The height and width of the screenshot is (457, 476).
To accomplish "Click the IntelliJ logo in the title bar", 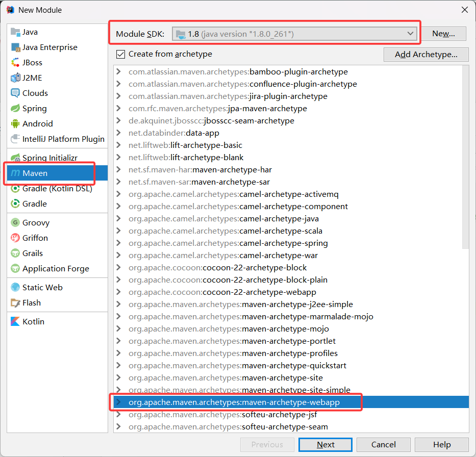I will pyautogui.click(x=10, y=10).
